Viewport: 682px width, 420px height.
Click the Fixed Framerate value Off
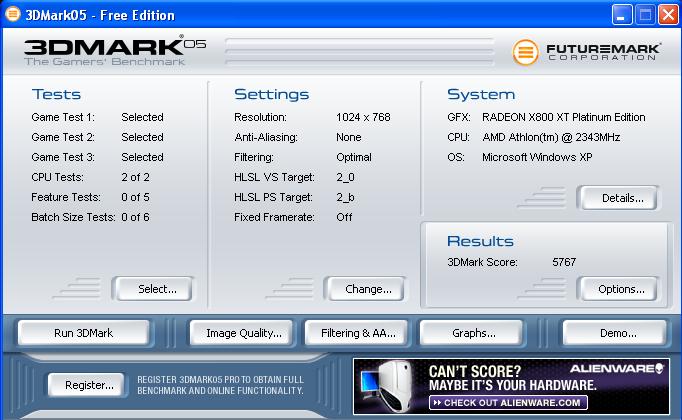[344, 217]
